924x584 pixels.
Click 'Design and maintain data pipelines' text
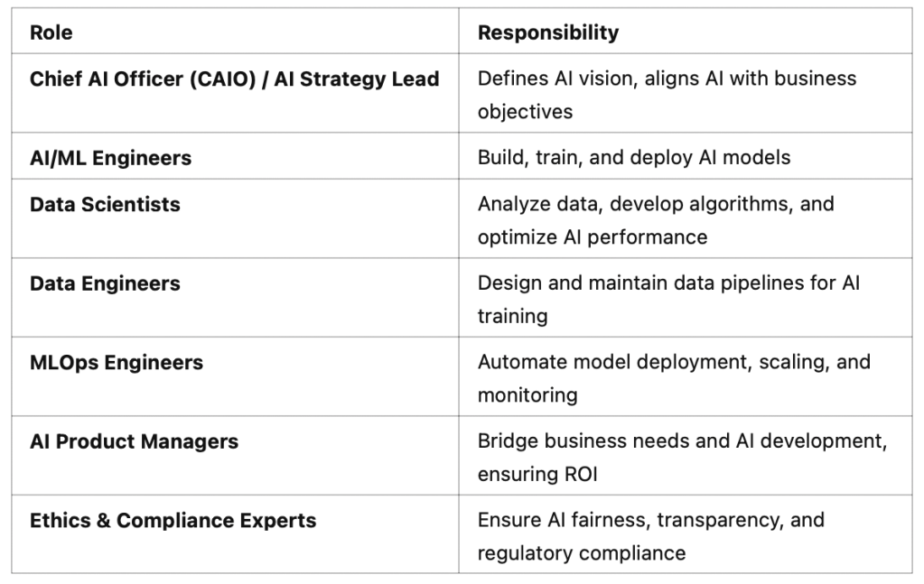668,283
